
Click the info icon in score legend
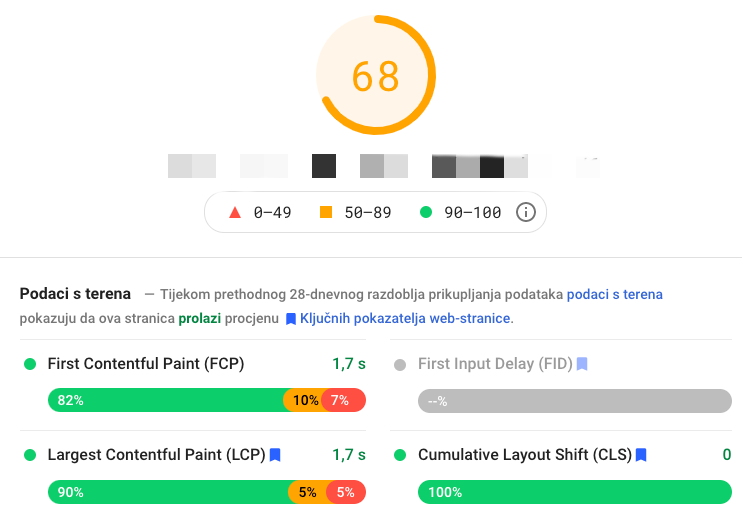coord(526,212)
